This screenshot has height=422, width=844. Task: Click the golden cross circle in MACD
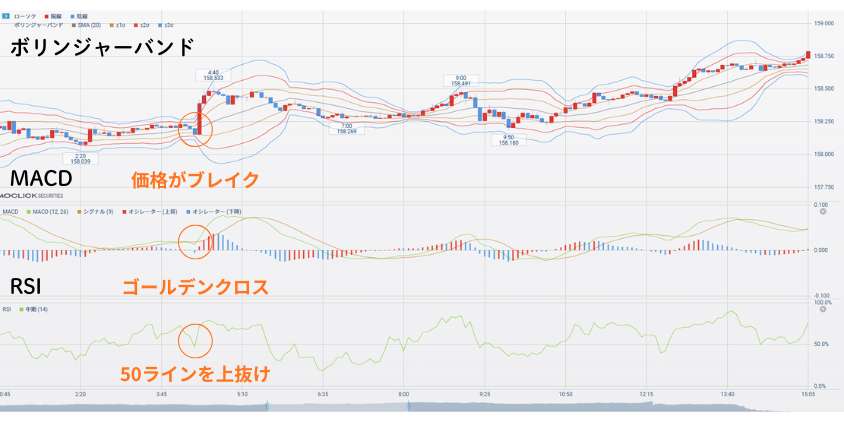(x=194, y=241)
